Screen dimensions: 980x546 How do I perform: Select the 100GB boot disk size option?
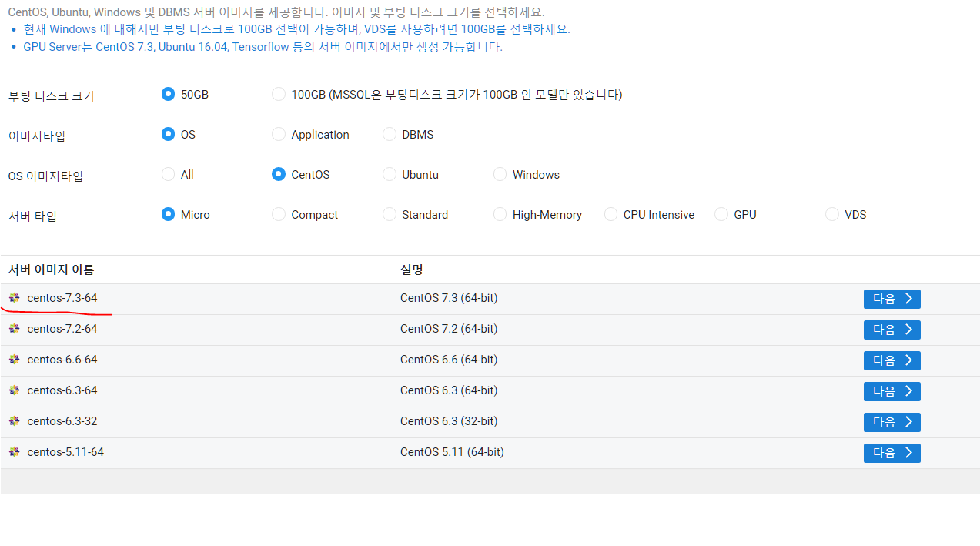click(x=279, y=94)
